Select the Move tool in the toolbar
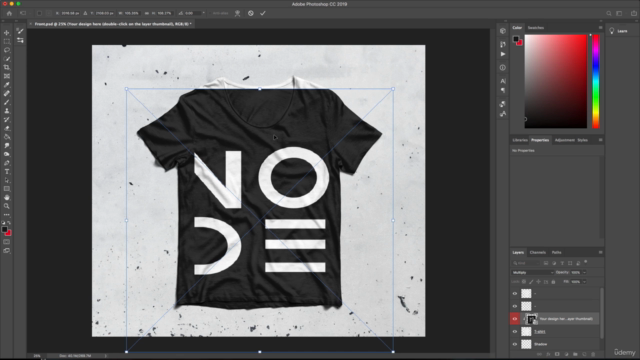 (x=7, y=33)
